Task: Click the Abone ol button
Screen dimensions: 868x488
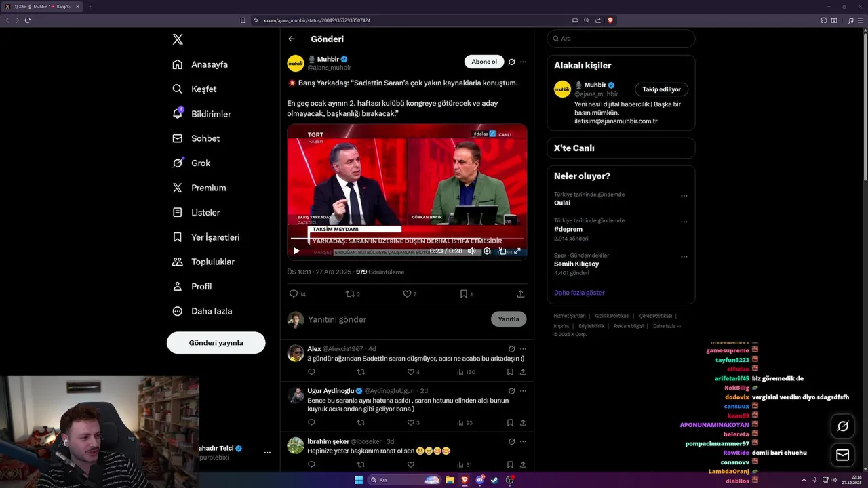Action: click(484, 62)
